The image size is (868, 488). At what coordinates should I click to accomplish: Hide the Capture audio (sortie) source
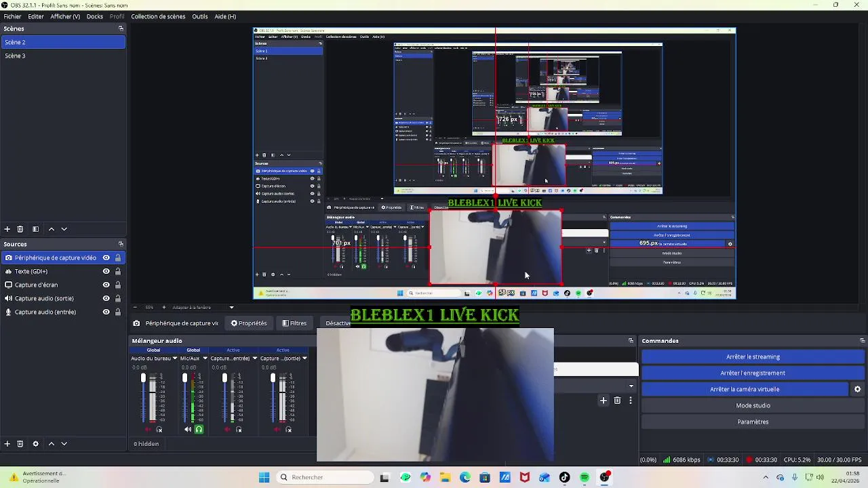coord(106,298)
